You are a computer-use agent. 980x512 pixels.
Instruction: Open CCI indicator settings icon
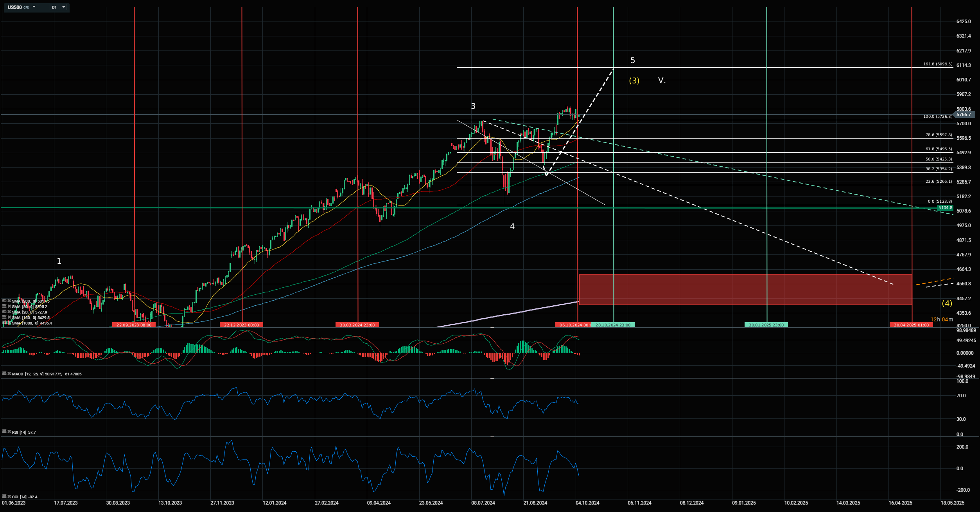(4, 496)
